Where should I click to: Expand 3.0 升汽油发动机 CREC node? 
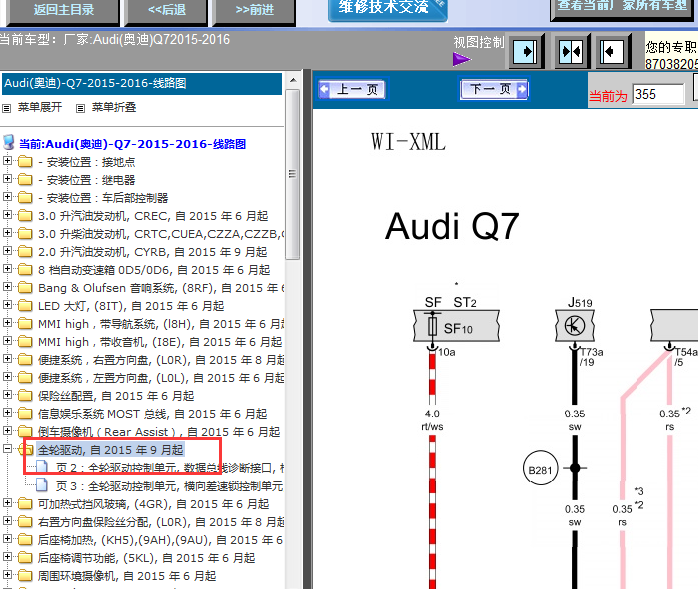click(x=7, y=215)
